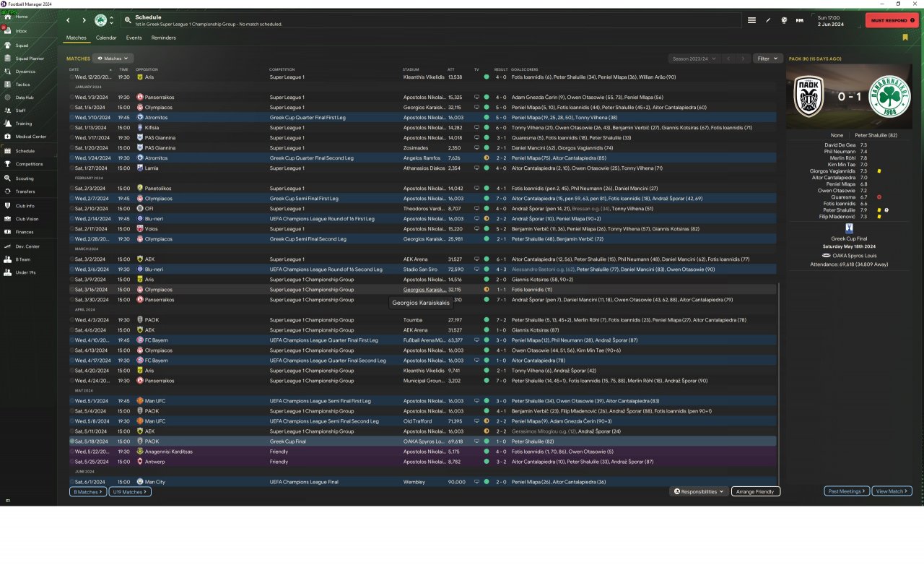
Task: Click the Wembley stadium name
Action: pyautogui.click(x=413, y=482)
